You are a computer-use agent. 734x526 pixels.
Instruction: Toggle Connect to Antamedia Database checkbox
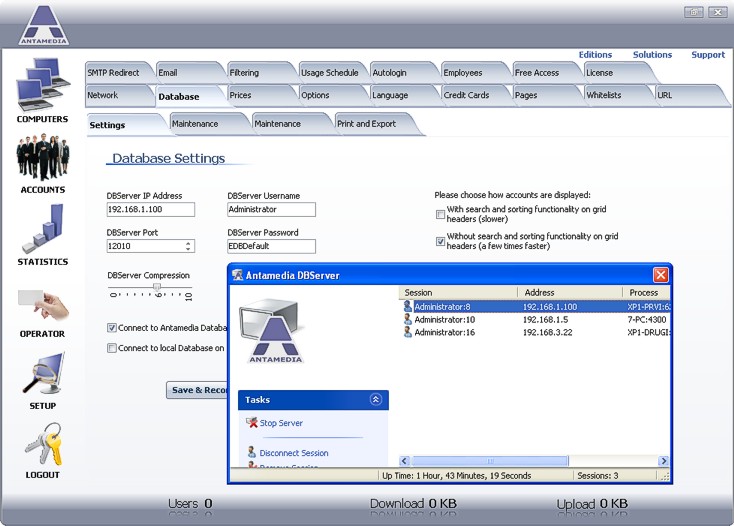[112, 328]
